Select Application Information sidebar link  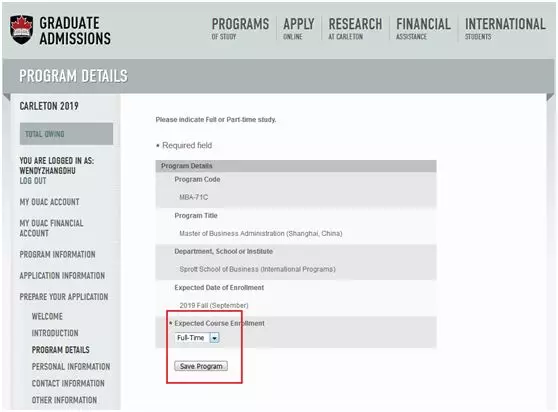tap(62, 276)
